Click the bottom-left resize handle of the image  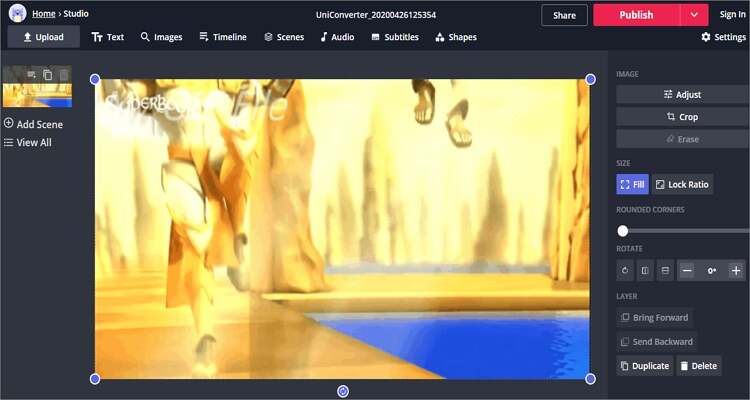95,379
